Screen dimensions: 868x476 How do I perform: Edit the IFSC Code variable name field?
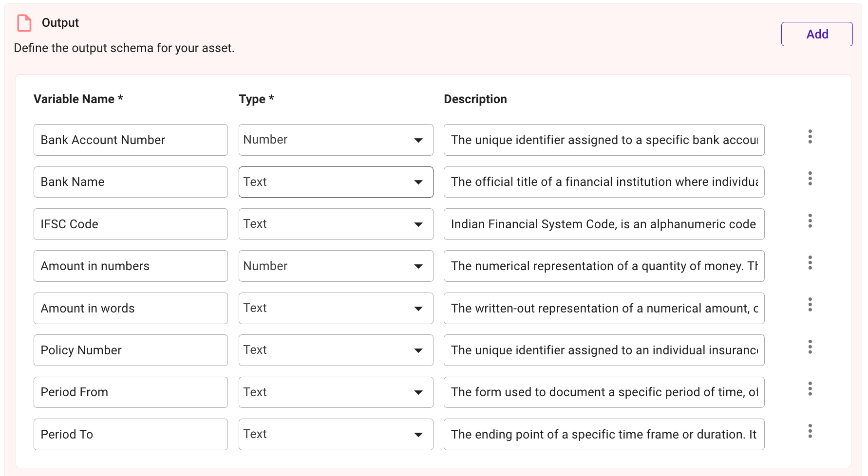[131, 224]
